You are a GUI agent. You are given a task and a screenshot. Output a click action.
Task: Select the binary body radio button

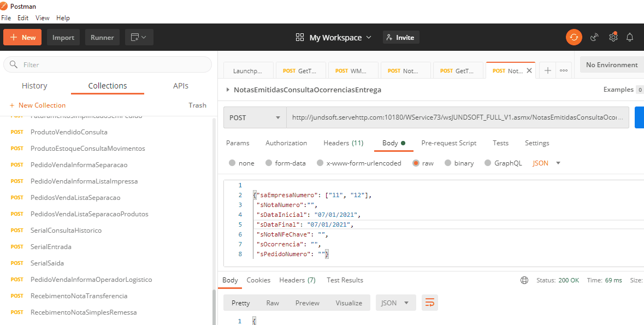click(x=448, y=163)
